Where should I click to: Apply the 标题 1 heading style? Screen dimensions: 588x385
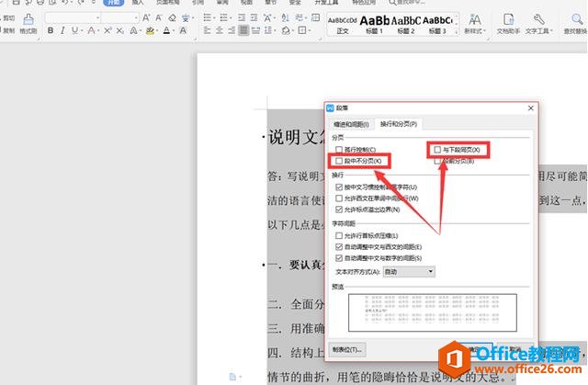click(374, 25)
